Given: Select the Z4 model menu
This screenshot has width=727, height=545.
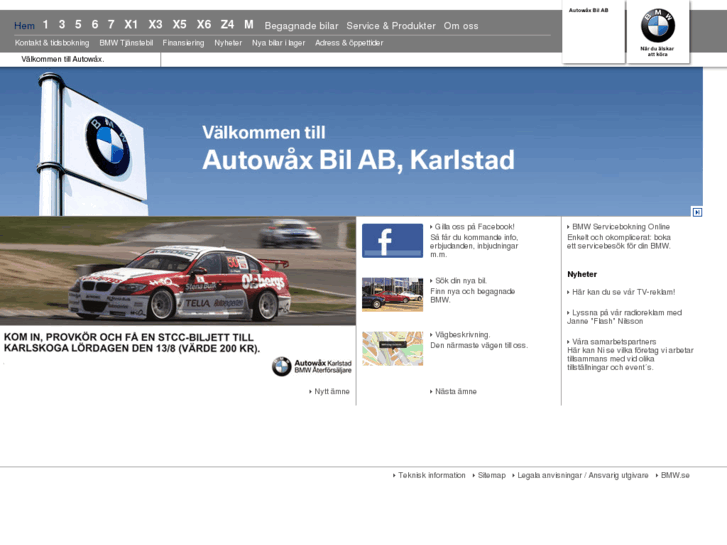Looking at the screenshot, I should coord(227,25).
